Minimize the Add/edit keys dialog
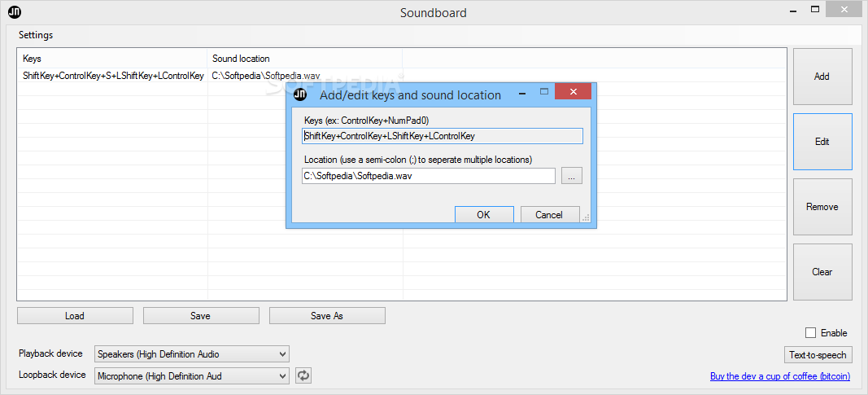The width and height of the screenshot is (868, 395). (522, 93)
